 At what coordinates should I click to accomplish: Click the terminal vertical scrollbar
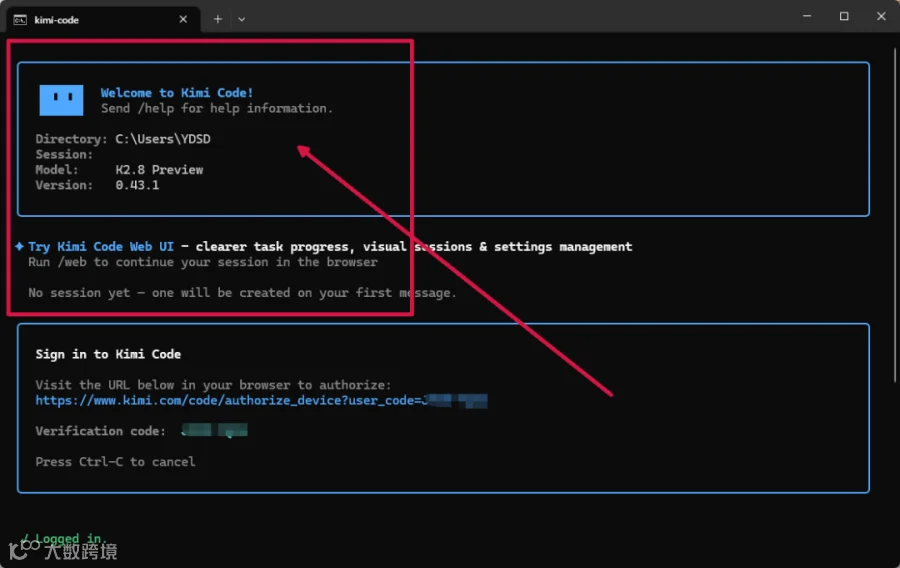[895, 215]
